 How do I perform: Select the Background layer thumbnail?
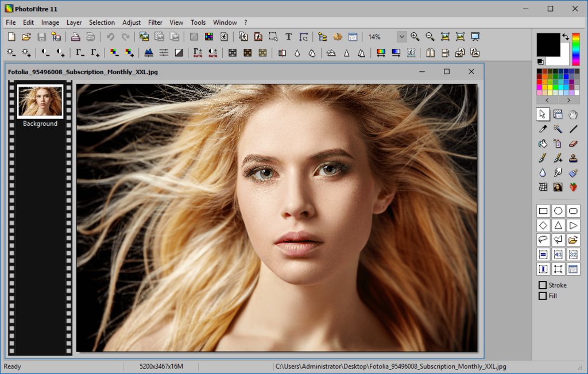(40, 101)
